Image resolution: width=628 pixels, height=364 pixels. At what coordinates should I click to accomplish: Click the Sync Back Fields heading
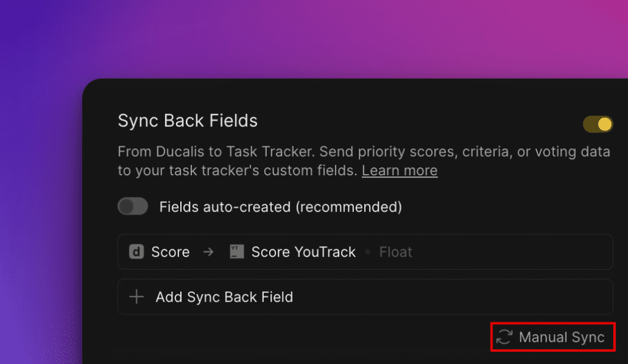pos(188,120)
